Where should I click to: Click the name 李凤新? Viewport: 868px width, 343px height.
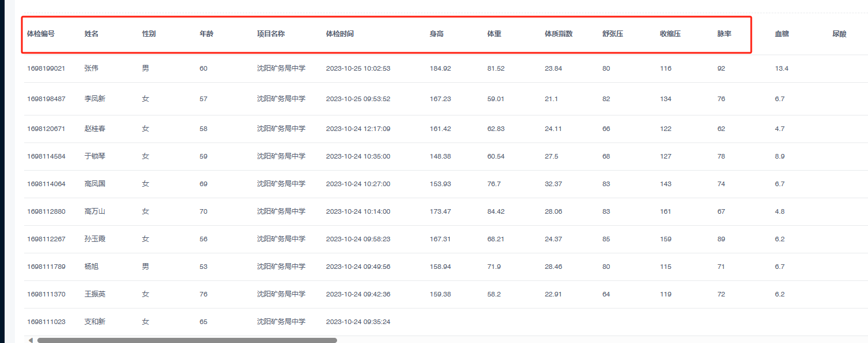click(x=95, y=99)
